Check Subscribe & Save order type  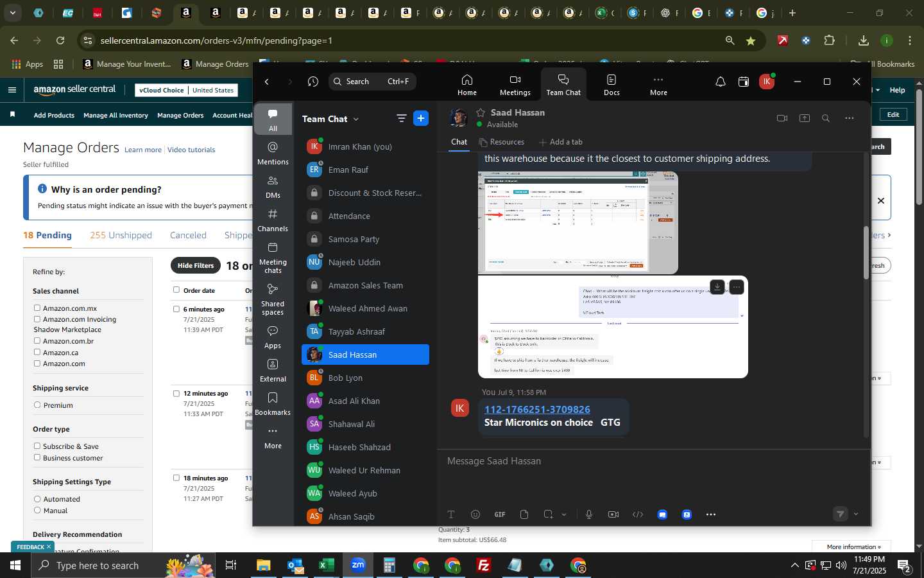37,446
